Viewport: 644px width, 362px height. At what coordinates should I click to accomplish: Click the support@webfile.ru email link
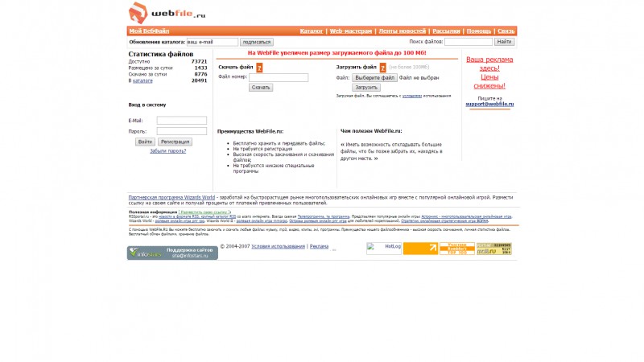point(489,105)
